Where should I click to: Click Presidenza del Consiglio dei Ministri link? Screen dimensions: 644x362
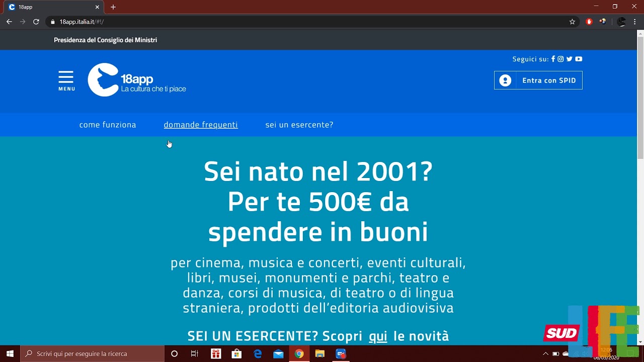106,40
